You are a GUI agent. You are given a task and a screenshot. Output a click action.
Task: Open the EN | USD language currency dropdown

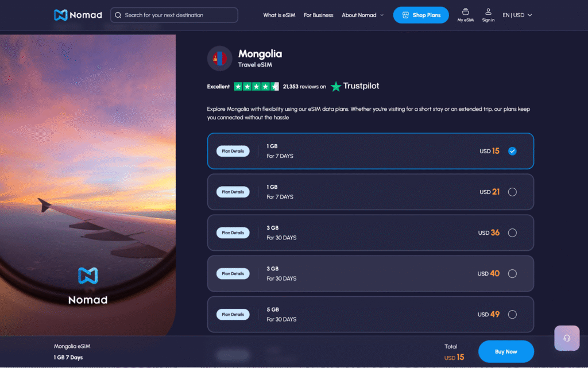click(x=517, y=15)
